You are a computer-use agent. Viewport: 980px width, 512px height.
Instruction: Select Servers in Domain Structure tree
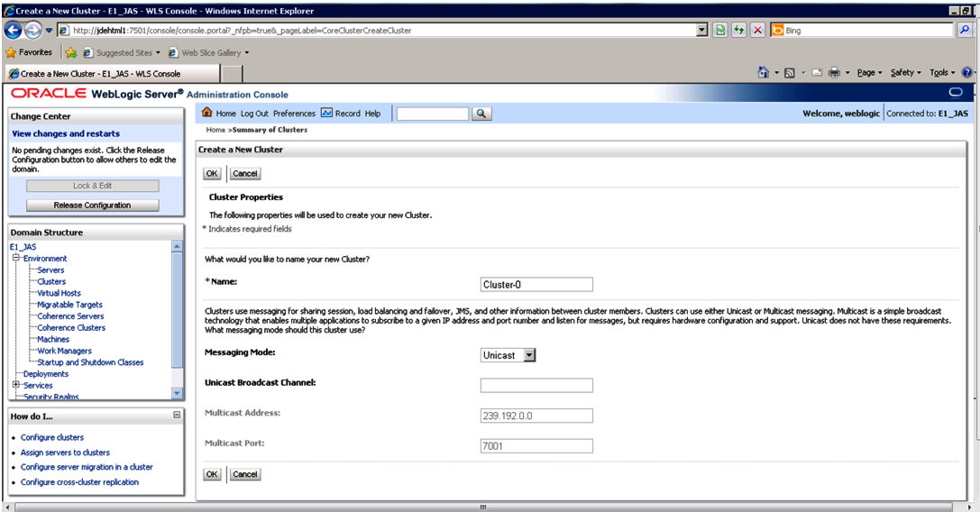tap(50, 270)
